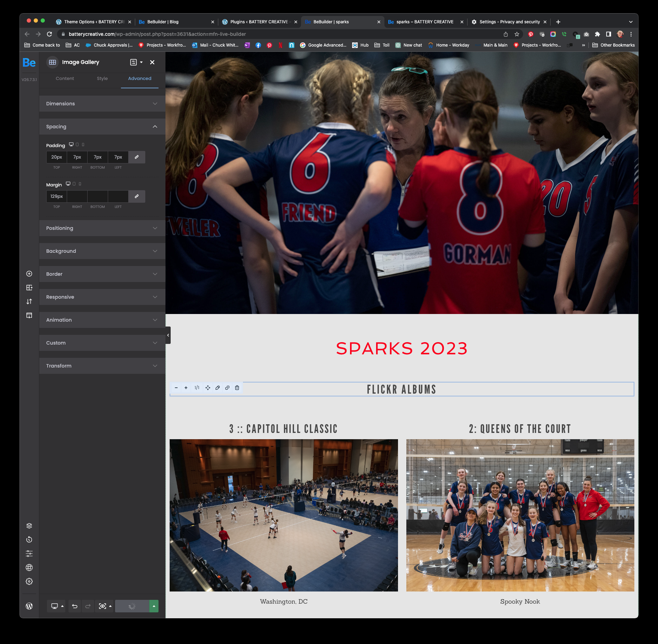Open the pre-built sections import sidebar icon
This screenshot has height=644, width=658.
pyautogui.click(x=29, y=315)
